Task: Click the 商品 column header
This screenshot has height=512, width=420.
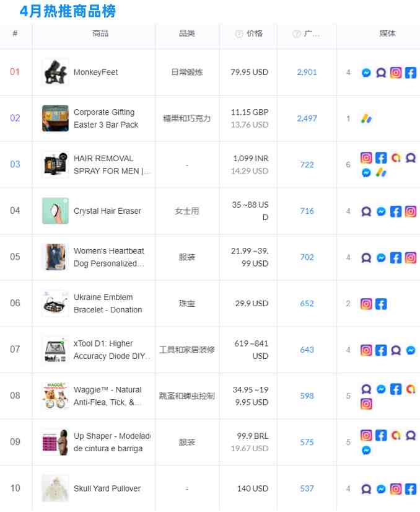Action: coord(100,33)
